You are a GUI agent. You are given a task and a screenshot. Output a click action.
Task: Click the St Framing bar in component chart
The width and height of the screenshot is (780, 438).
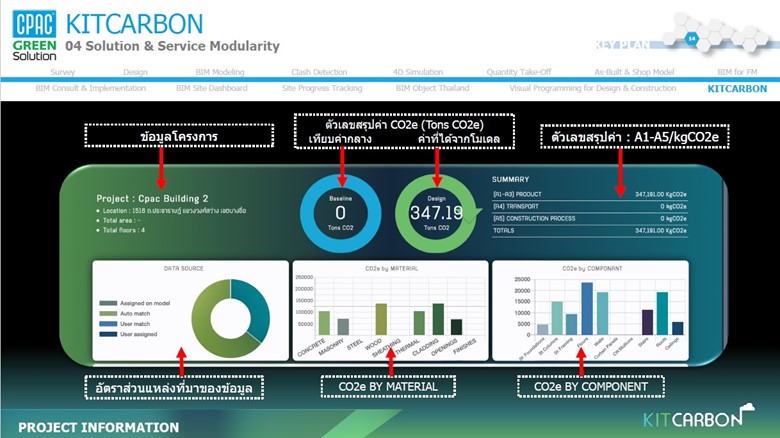(x=572, y=325)
